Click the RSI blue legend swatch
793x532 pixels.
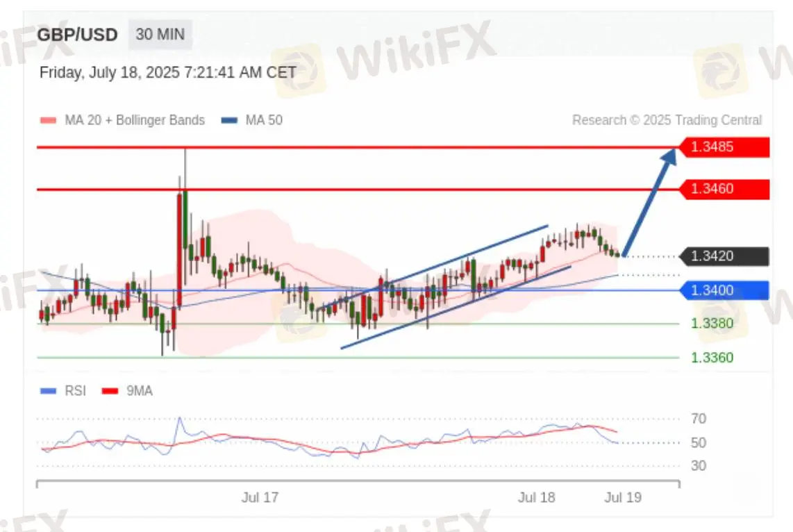[48, 391]
